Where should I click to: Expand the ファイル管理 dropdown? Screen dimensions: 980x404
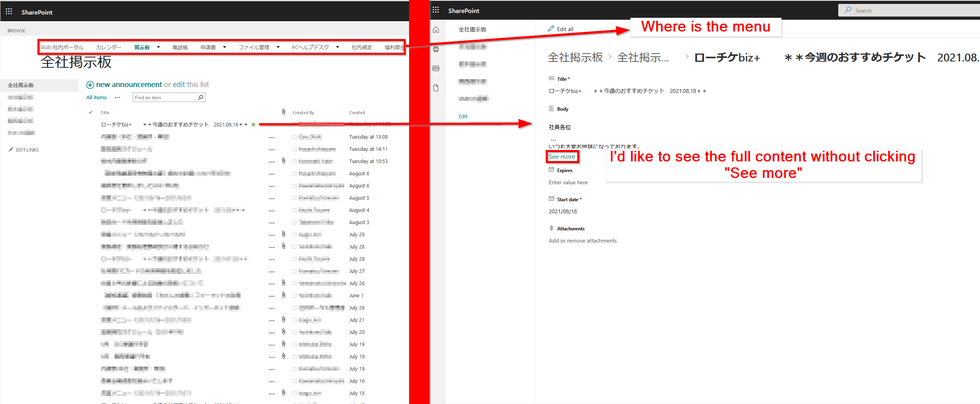point(278,47)
